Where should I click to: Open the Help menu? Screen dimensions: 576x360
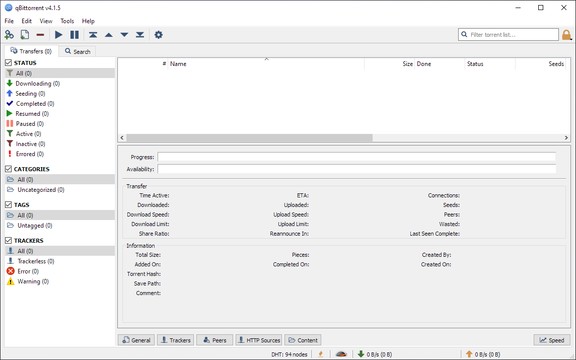pos(88,21)
